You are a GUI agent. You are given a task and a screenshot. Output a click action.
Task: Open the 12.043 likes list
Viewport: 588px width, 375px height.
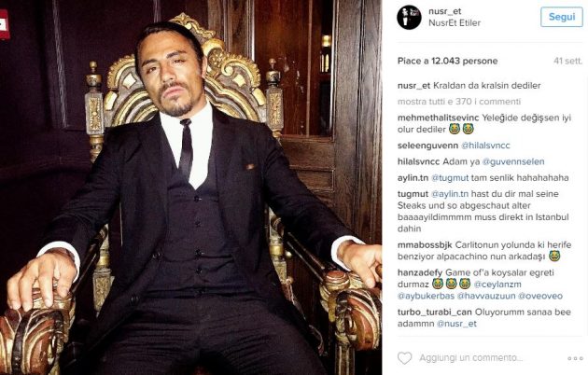point(437,61)
